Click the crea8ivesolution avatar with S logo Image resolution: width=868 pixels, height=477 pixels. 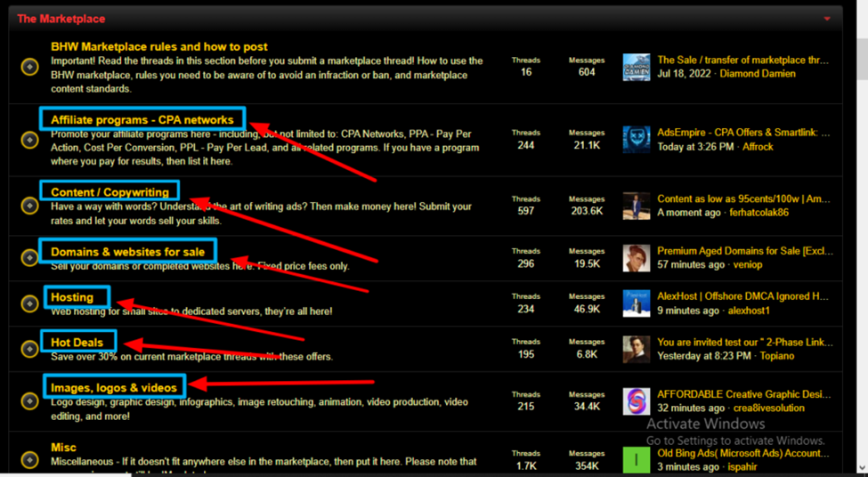pos(637,401)
